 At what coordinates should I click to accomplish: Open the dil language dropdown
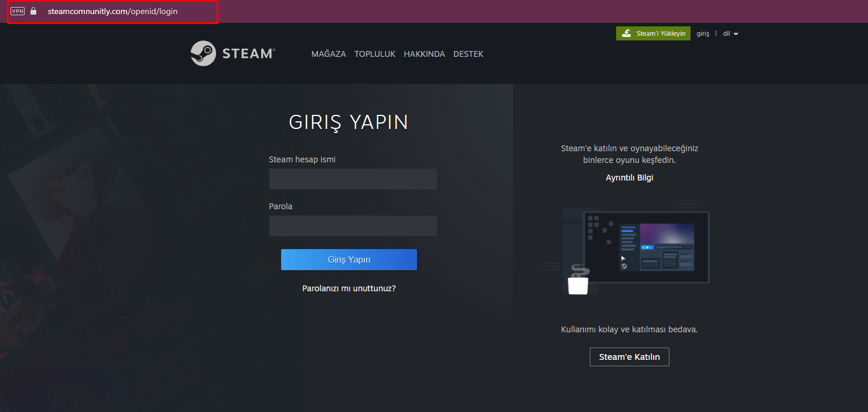730,34
